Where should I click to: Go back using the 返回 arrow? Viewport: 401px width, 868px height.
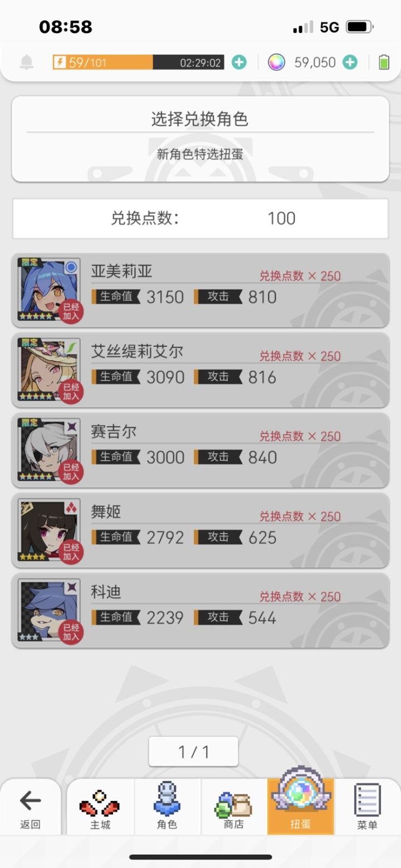click(x=30, y=808)
